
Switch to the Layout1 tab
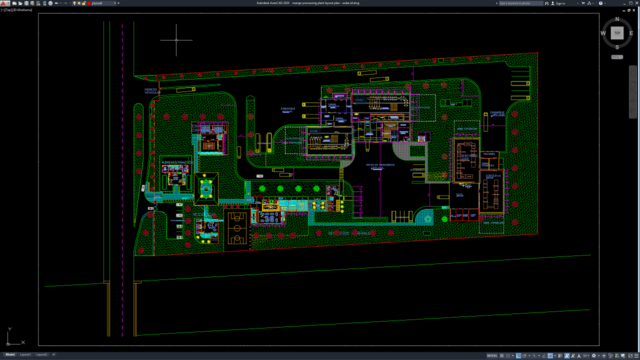pos(25,355)
